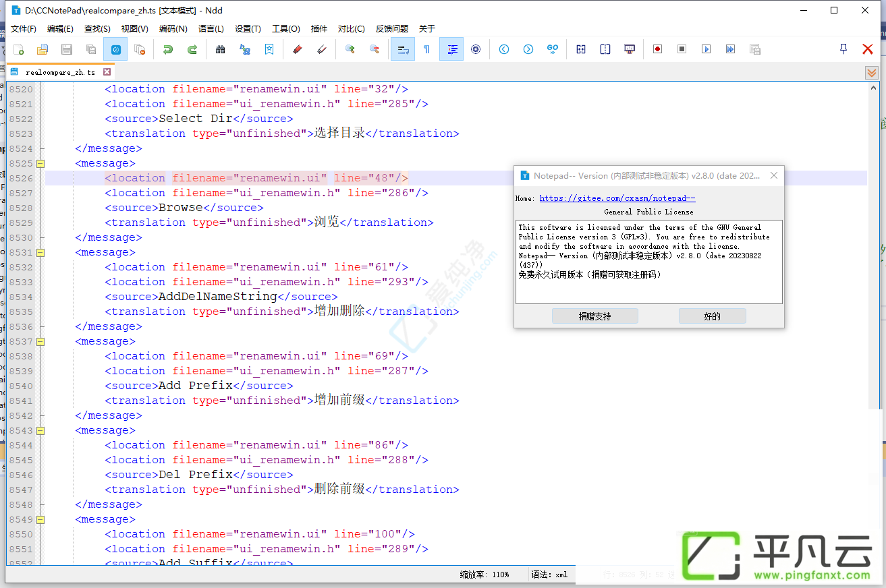Collapse the fold marker at line 8525
Screen dimensions: 886x588
click(x=40, y=163)
